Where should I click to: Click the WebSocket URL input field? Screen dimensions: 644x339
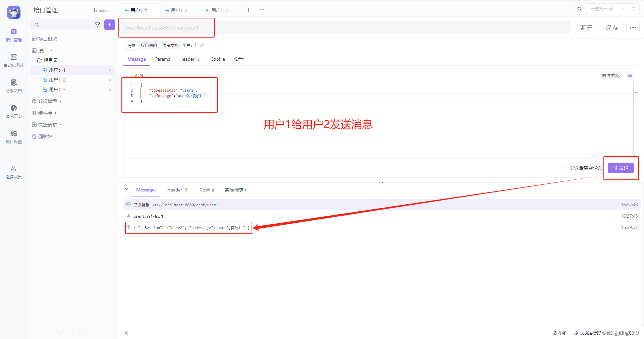(x=346, y=27)
